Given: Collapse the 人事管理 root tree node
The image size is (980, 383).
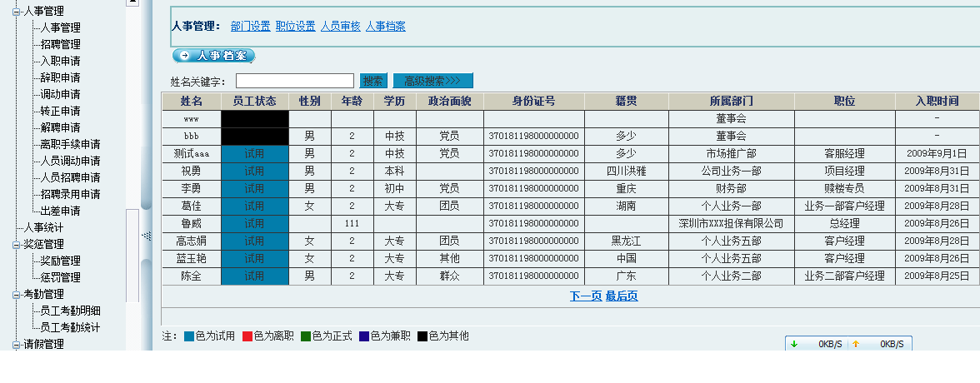Looking at the screenshot, I should click(x=17, y=12).
